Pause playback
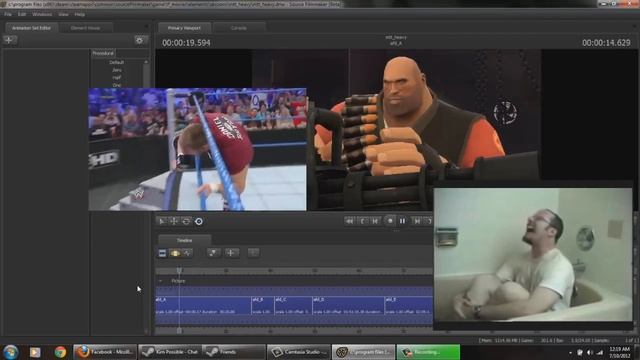 (402, 221)
